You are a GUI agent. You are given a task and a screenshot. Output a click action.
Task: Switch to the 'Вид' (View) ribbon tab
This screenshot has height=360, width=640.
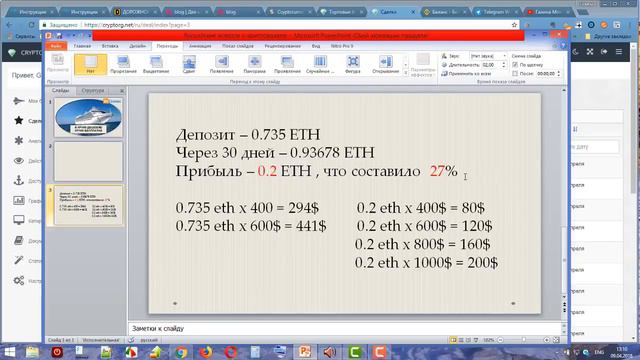316,46
